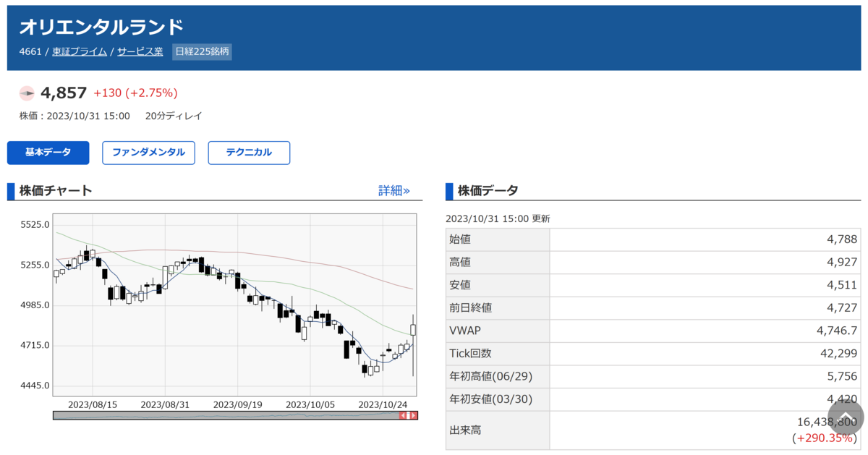Screen dimensions: 868x455
Task: Click the 高値 row label
Action: pyautogui.click(x=460, y=262)
